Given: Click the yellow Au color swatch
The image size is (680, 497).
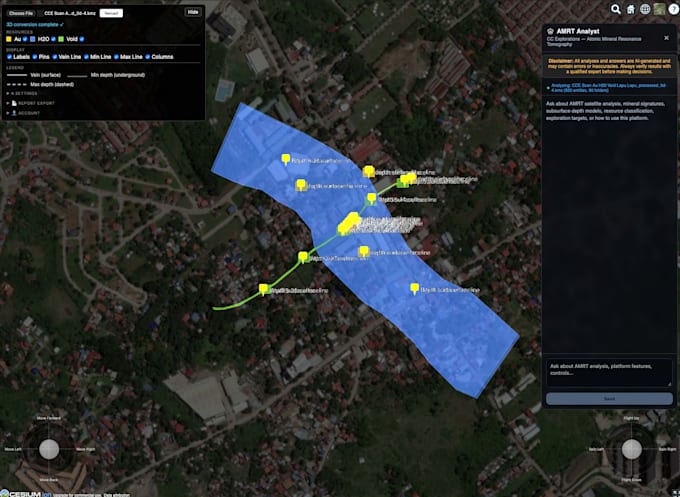Looking at the screenshot, I should (9, 39).
